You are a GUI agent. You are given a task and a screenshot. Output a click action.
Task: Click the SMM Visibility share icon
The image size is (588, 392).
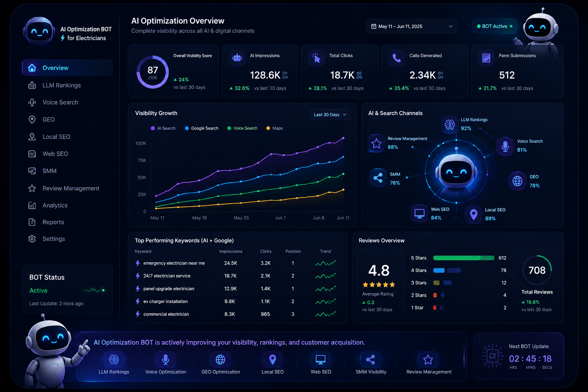tap(371, 359)
